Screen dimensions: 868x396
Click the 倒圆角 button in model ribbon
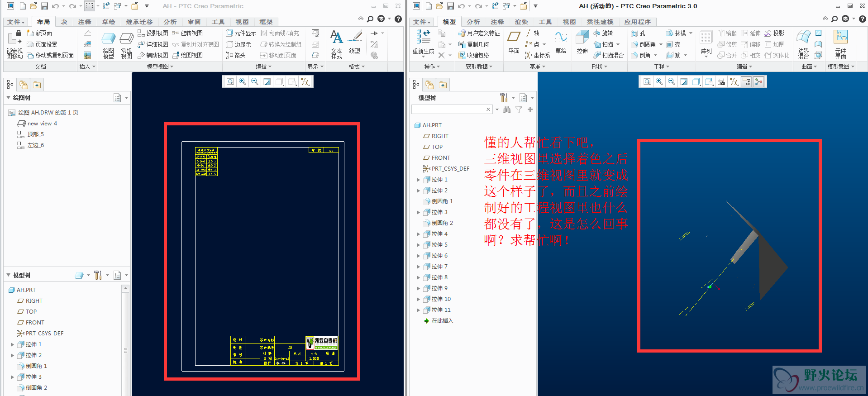click(644, 44)
